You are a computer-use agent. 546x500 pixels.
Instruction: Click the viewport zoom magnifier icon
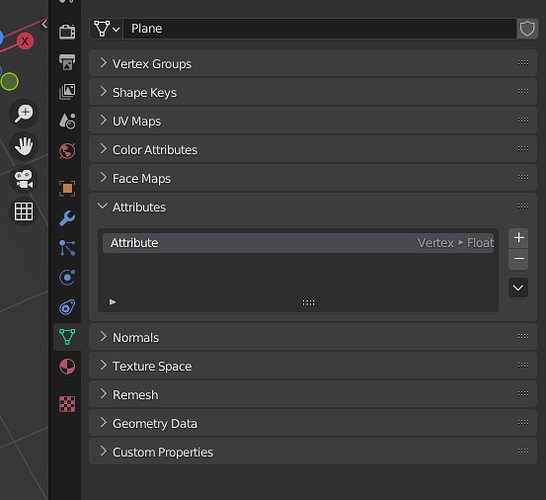24,113
